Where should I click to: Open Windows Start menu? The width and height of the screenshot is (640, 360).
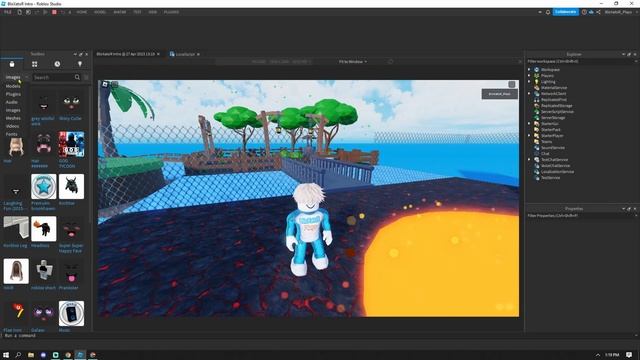tap(6, 355)
